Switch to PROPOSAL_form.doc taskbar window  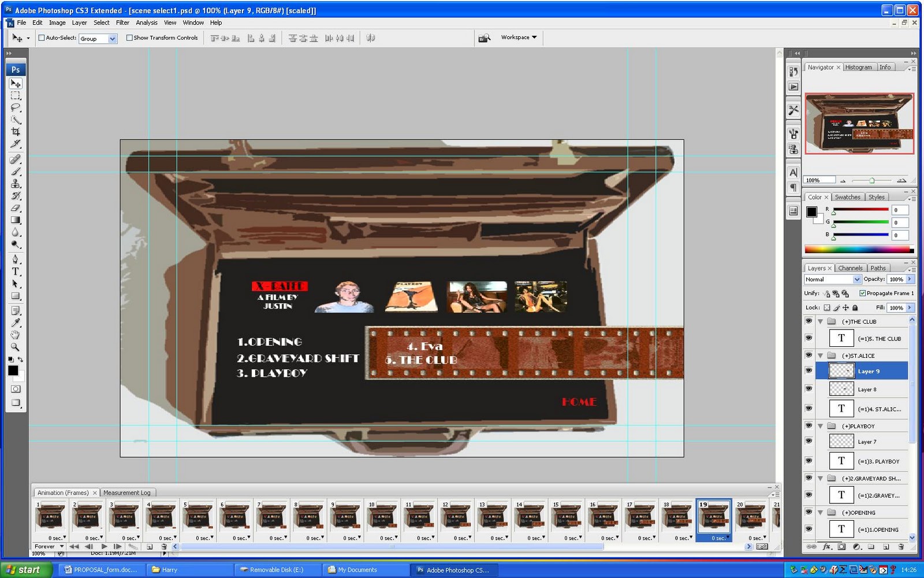[101, 570]
